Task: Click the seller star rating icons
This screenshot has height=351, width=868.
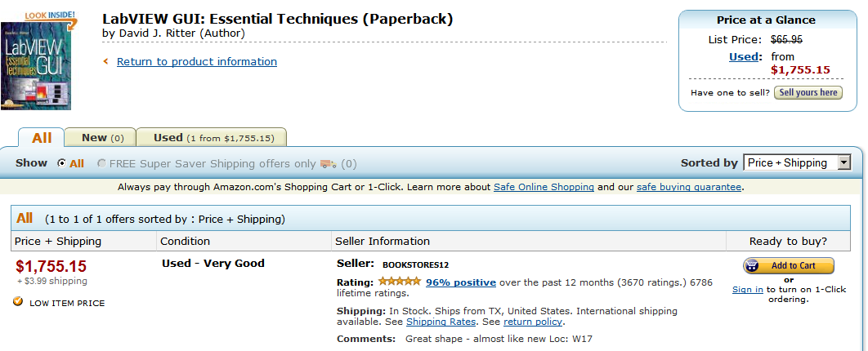Action: pyautogui.click(x=400, y=282)
